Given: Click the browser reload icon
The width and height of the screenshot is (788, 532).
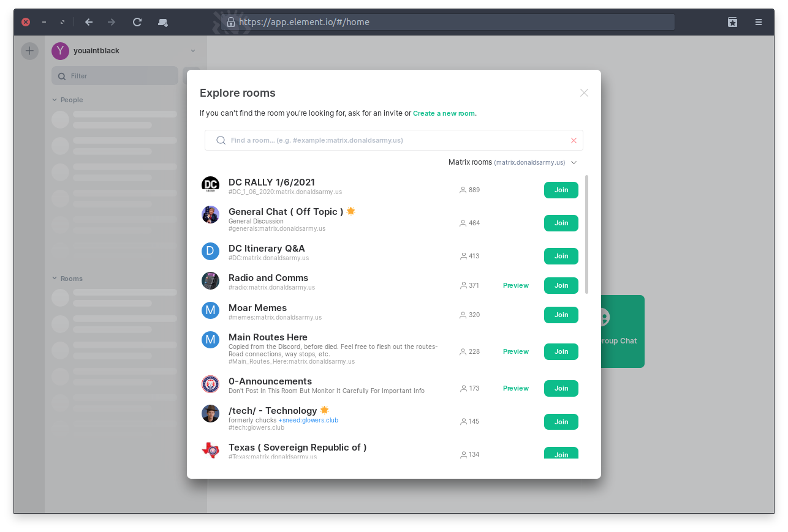Looking at the screenshot, I should [x=137, y=22].
